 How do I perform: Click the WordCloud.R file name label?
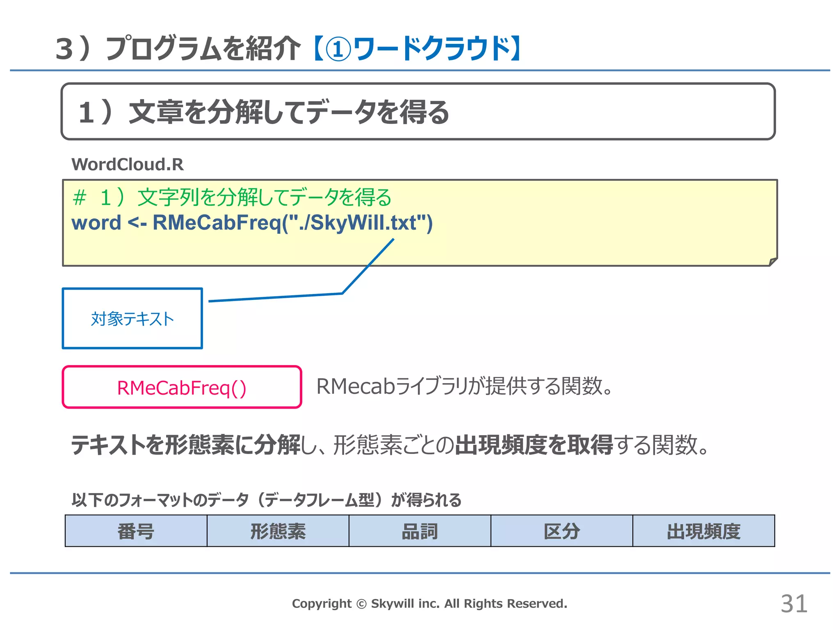128,164
